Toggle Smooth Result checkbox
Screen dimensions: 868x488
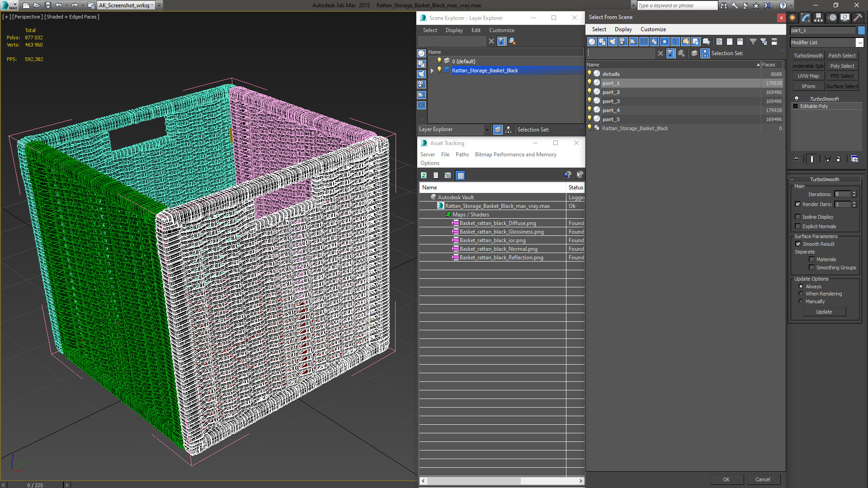point(798,244)
